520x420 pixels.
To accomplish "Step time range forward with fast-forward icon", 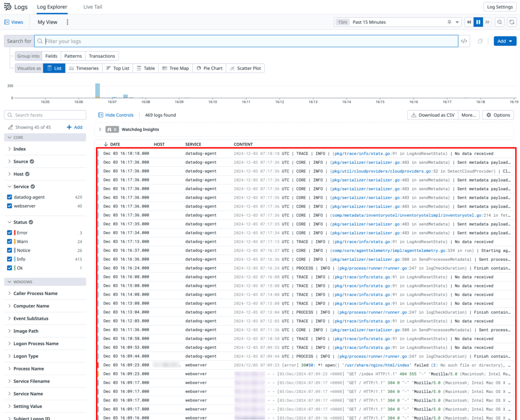I will pyautogui.click(x=487, y=22).
